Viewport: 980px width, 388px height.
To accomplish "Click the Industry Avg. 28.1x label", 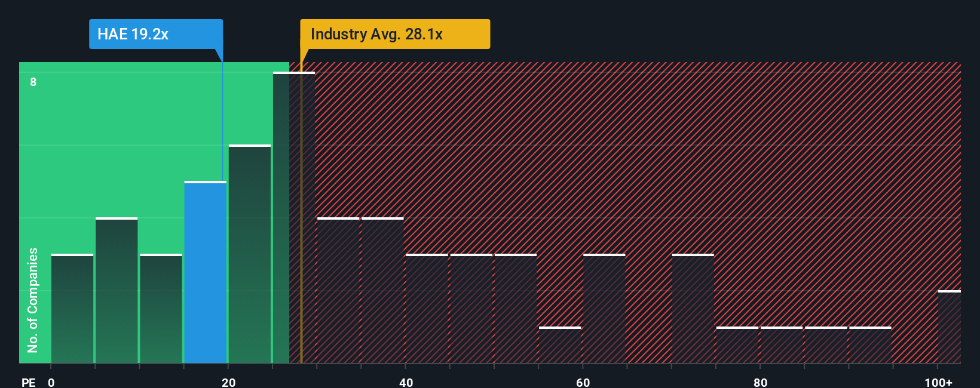I will pos(395,34).
